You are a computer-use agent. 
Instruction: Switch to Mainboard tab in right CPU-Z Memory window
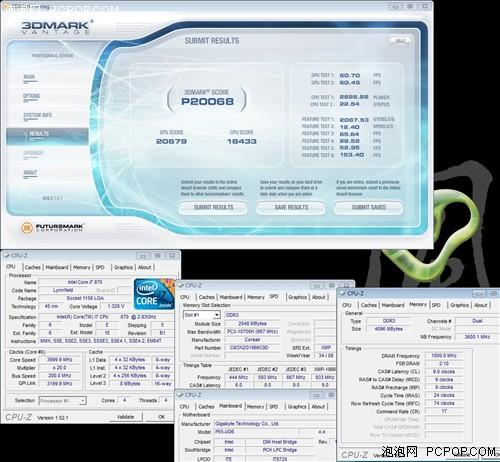[x=393, y=305]
